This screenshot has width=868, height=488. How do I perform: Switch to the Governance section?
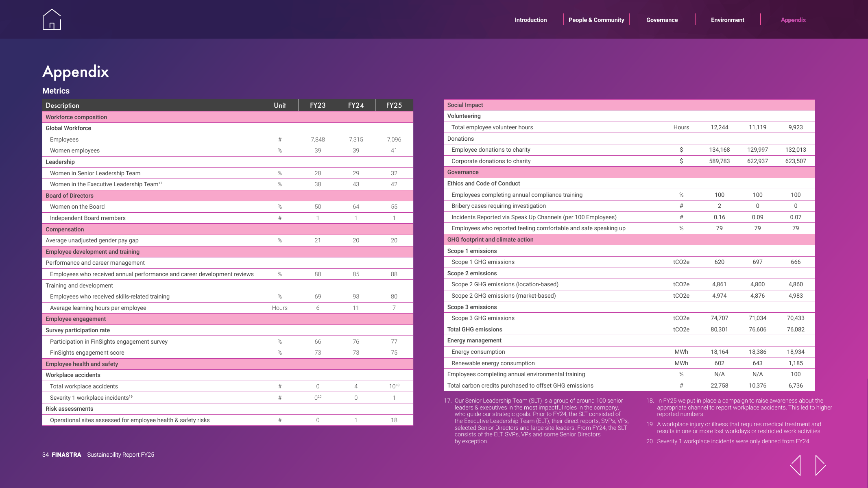pyautogui.click(x=662, y=20)
